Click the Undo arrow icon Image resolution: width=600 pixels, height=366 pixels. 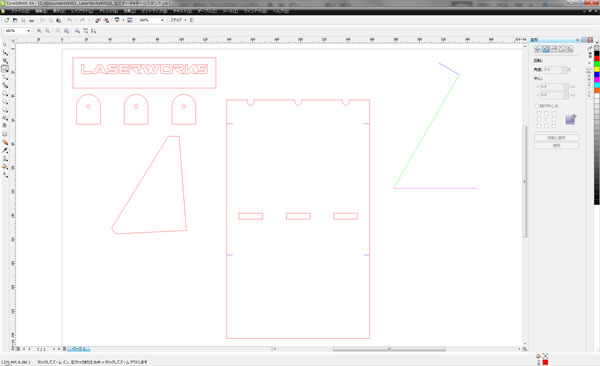[70, 20]
